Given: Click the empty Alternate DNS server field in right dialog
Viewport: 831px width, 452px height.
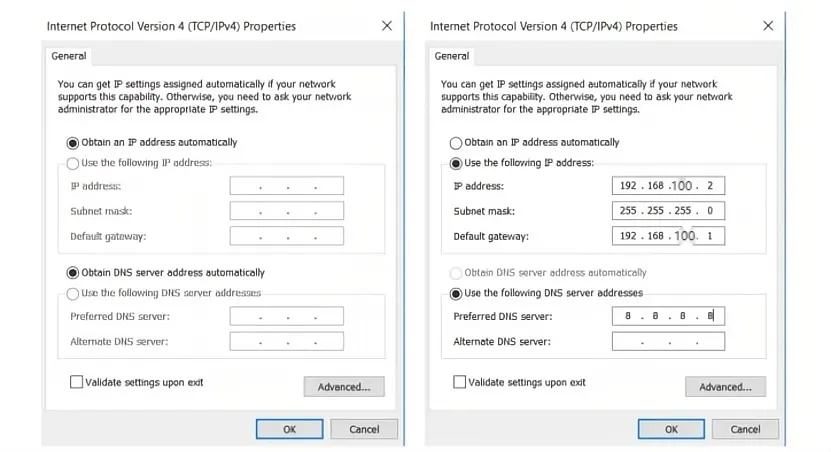Looking at the screenshot, I should [668, 341].
